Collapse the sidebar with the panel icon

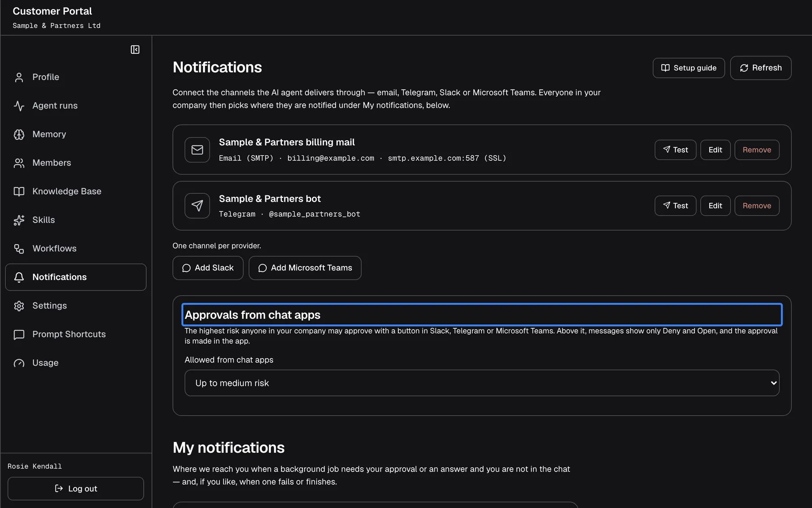click(135, 50)
